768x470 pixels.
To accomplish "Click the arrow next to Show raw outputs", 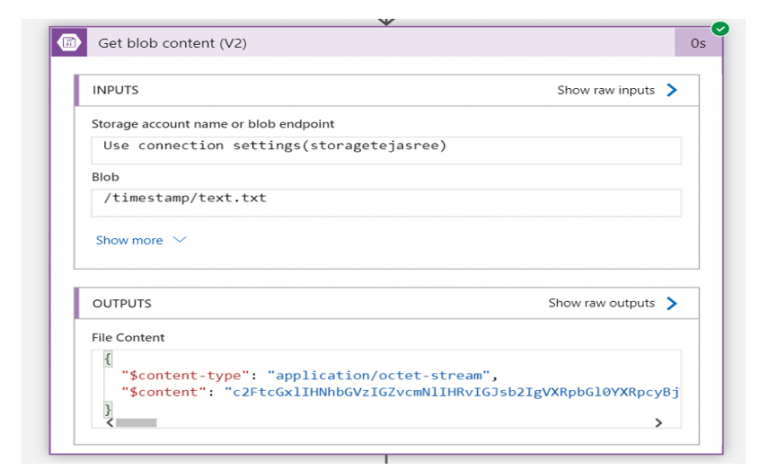I will click(x=672, y=303).
